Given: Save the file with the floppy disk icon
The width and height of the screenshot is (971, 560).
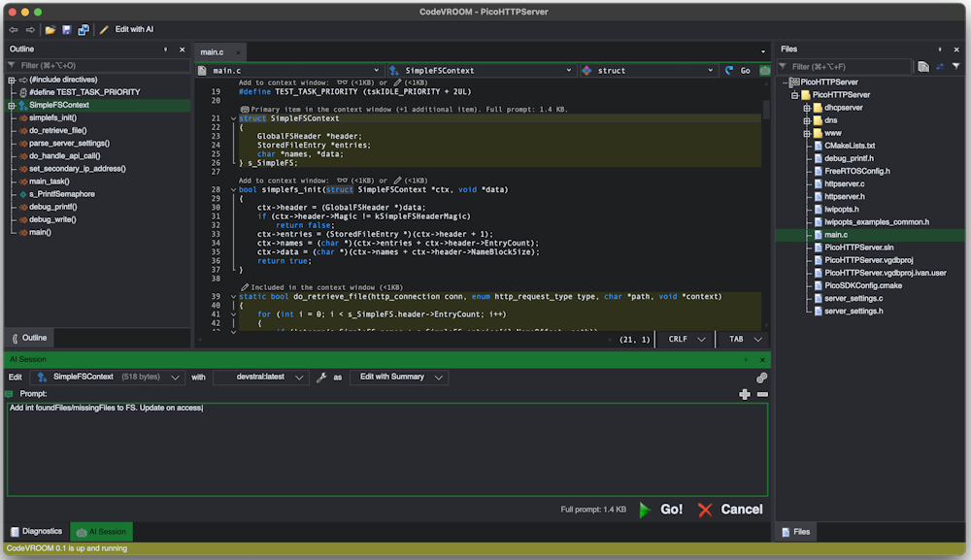Looking at the screenshot, I should (67, 30).
